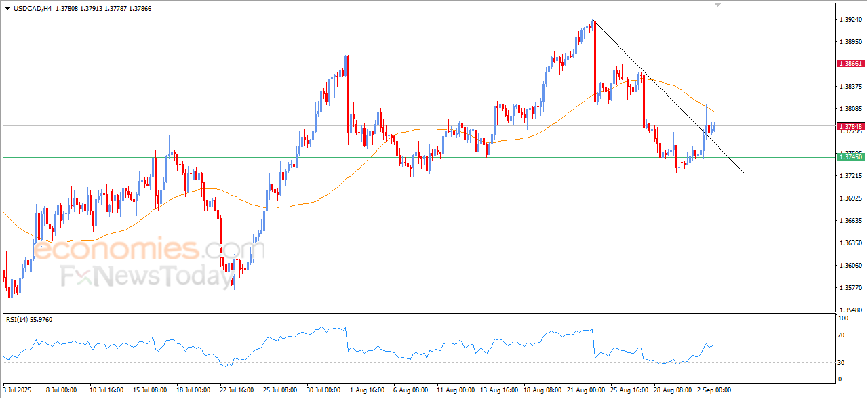The image size is (868, 399).
Task: Click the 25 Jul 08:00 date label
Action: 280,390
